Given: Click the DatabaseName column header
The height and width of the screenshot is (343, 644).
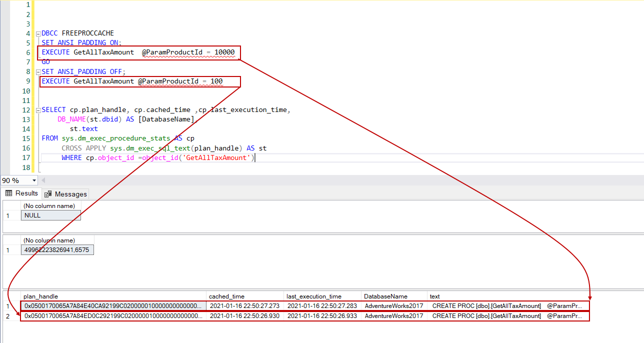Looking at the screenshot, I should click(x=395, y=296).
